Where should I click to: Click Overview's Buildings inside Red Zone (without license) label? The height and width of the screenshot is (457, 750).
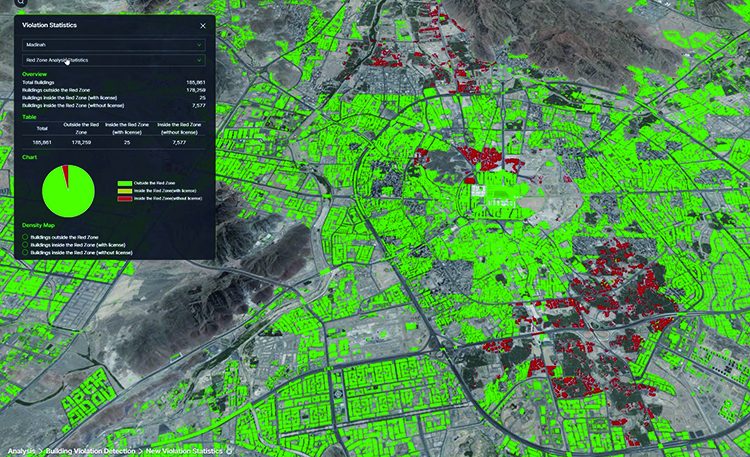pyautogui.click(x=73, y=105)
